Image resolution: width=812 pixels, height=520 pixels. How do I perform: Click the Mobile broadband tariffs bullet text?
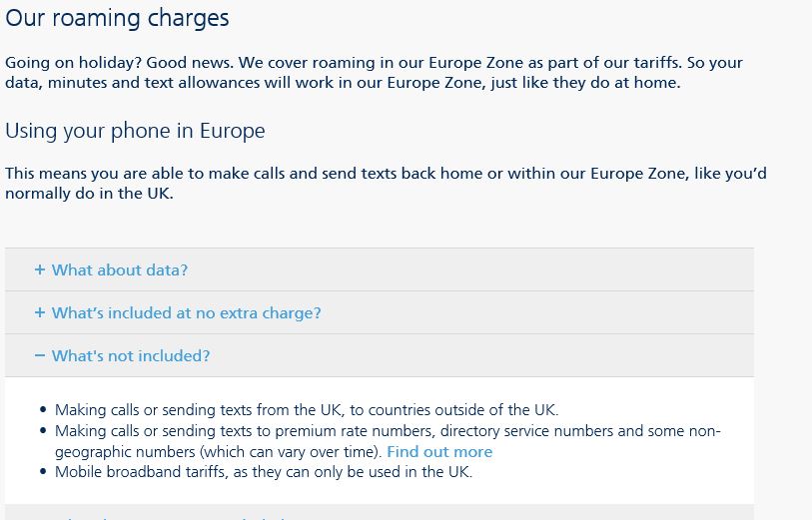click(264, 472)
